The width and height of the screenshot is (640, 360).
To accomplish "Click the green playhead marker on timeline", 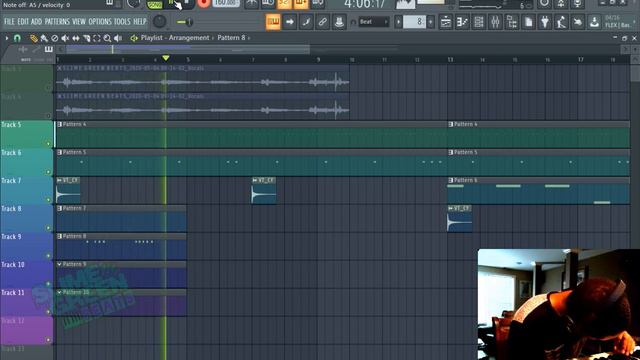I will click(165, 59).
